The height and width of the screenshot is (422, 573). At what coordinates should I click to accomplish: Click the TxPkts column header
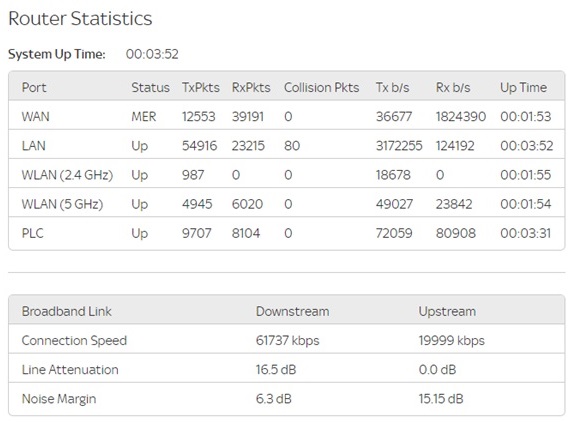click(201, 87)
